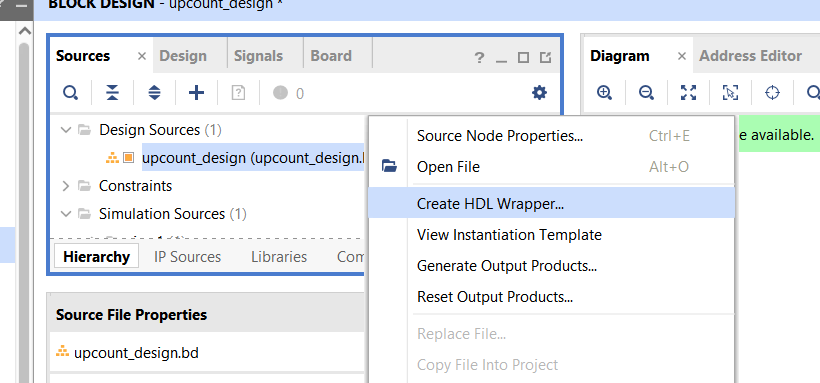Choose View Instantiation Template menu entry
820x383 pixels.
tap(551, 234)
